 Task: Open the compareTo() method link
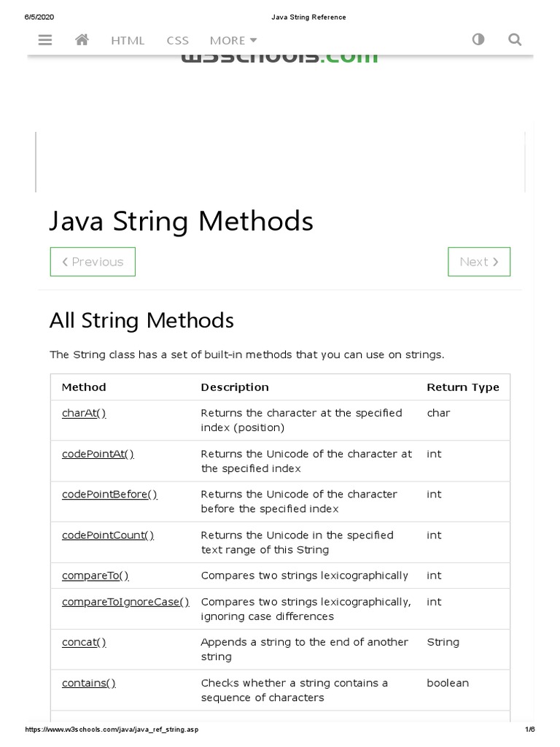coord(95,576)
